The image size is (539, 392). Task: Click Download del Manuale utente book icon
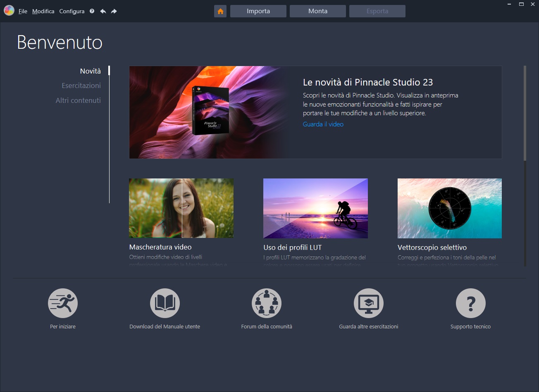pos(165,303)
